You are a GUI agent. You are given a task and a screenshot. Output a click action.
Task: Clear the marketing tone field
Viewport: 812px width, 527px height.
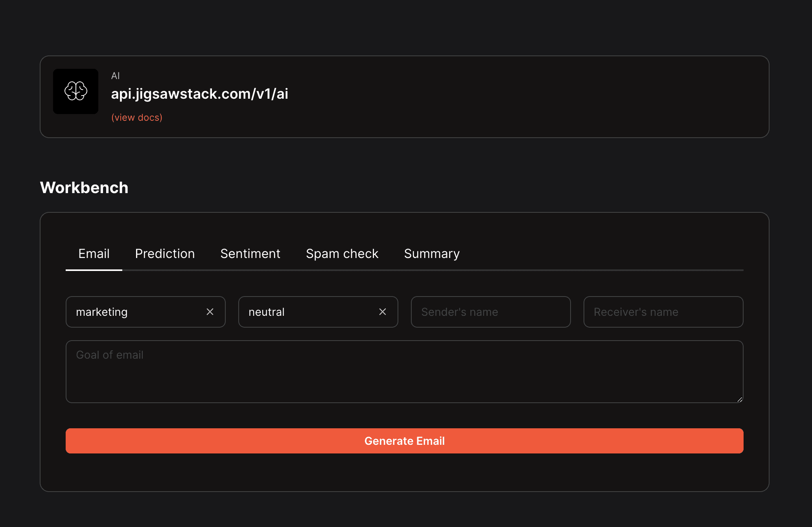coord(210,311)
